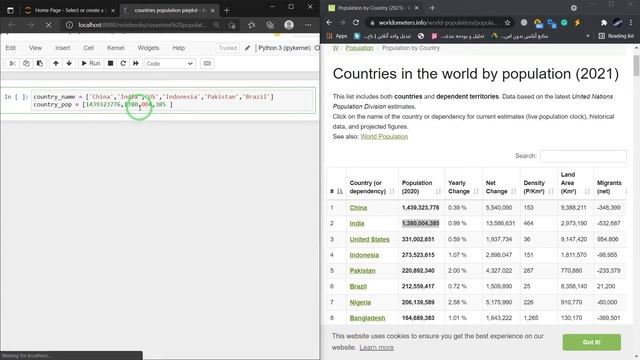Open the Cell menu in Jupyter
Viewport: 640px width, 360px height.
89,48
